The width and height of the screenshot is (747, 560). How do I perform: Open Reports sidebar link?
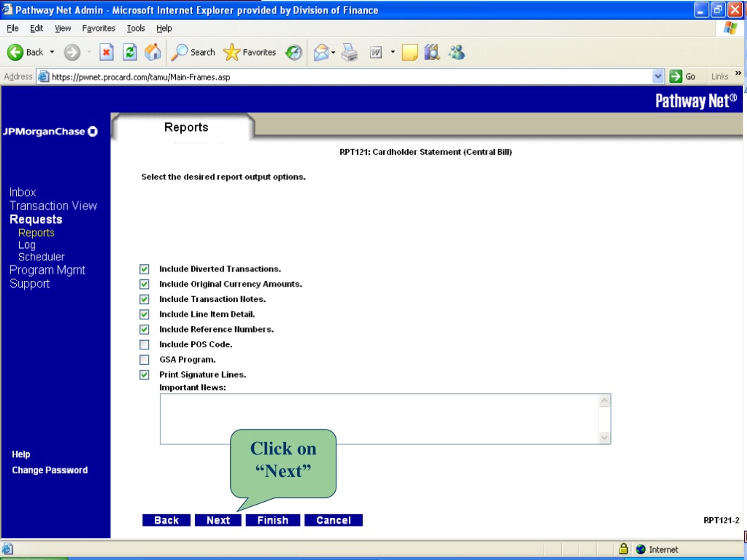coord(36,233)
